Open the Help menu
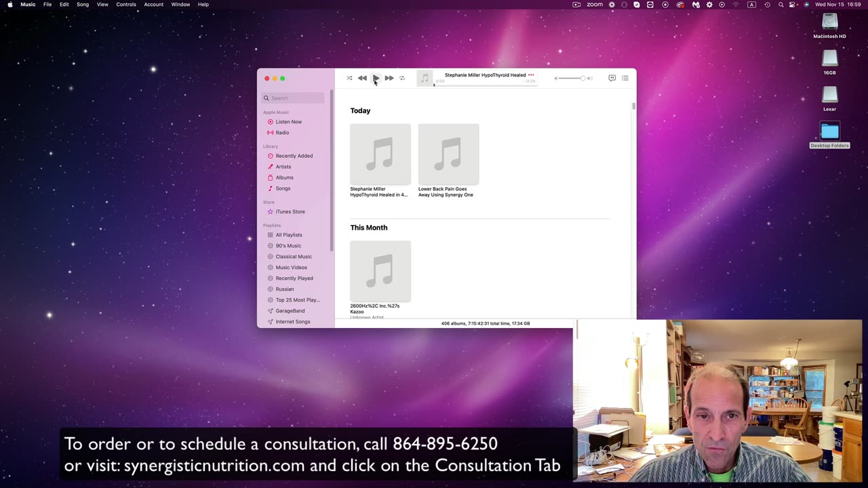Viewport: 868px width, 488px height. tap(203, 5)
